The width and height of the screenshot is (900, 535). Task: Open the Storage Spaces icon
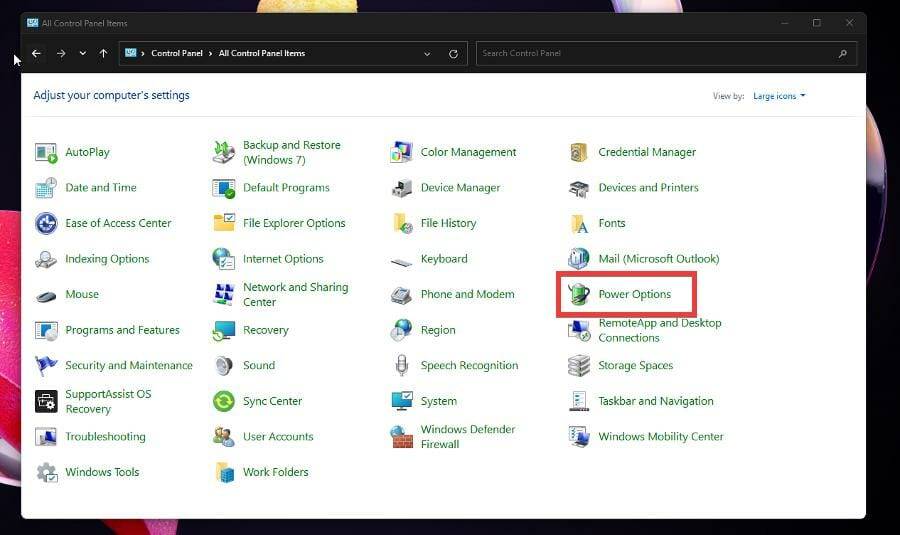click(579, 366)
